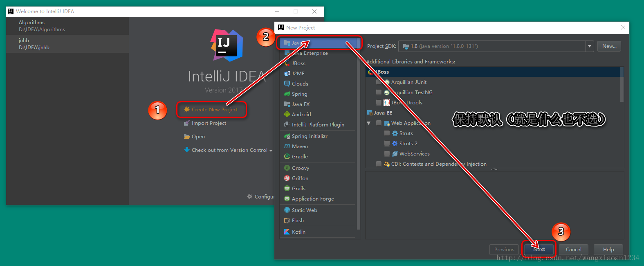Image resolution: width=644 pixels, height=266 pixels.
Task: Enable the JBoss Drools checkbox
Action: pyautogui.click(x=379, y=103)
